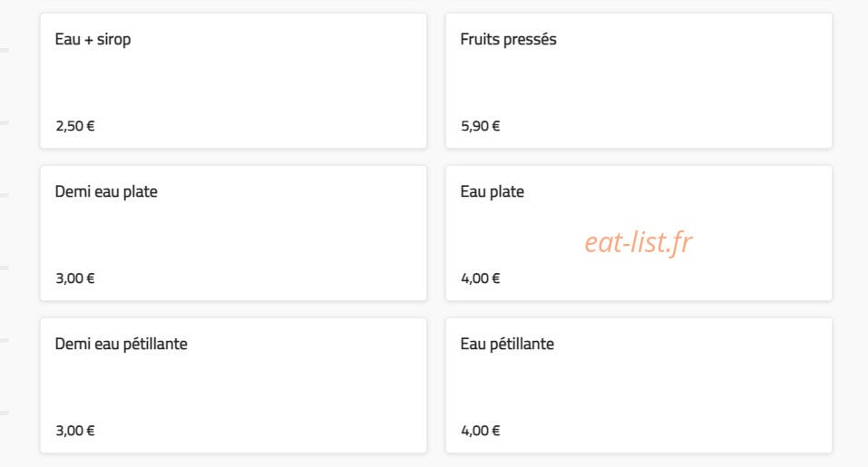Click the 3,00 € price under Demi eau plate
The height and width of the screenshot is (467, 868).
[75, 278]
